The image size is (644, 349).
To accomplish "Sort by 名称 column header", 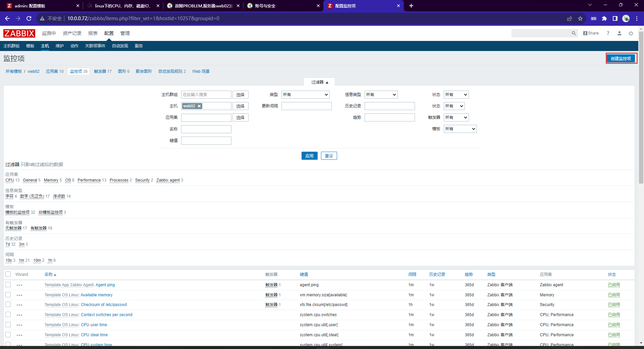I will pyautogui.click(x=50, y=275).
